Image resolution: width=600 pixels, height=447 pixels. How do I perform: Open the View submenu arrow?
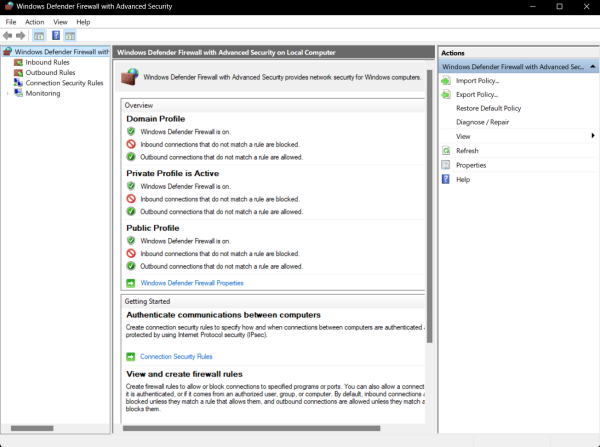pos(593,136)
